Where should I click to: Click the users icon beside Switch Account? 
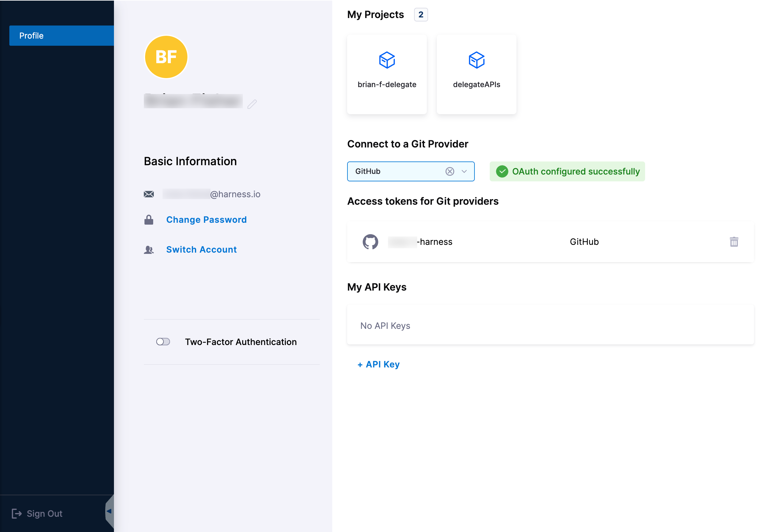pos(149,250)
